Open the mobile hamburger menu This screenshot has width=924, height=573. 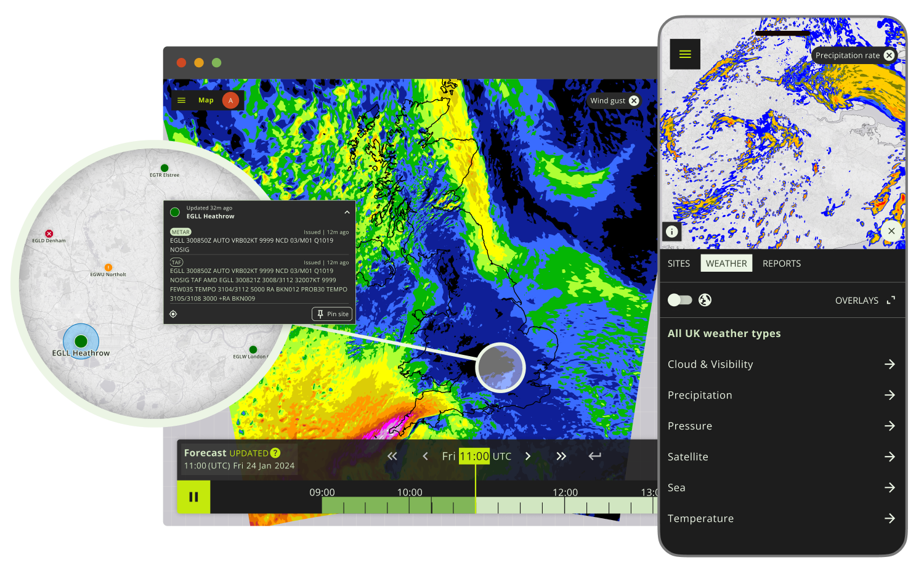coord(685,54)
